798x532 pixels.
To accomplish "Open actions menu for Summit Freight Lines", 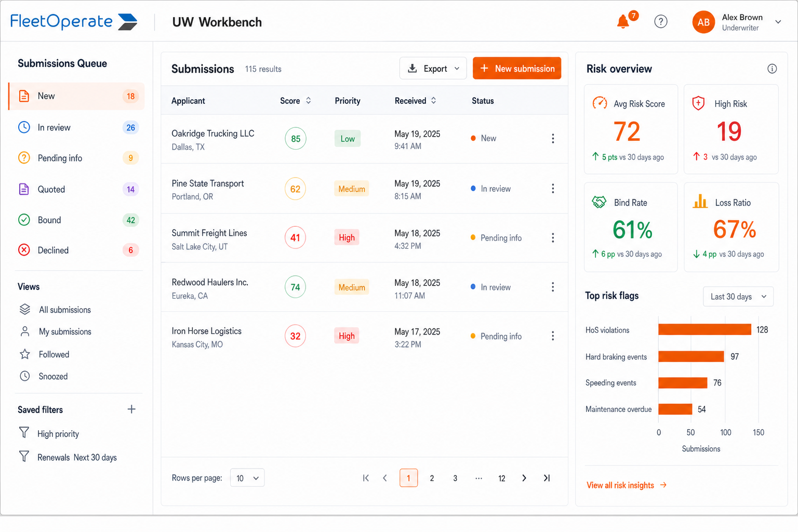I will pos(553,237).
